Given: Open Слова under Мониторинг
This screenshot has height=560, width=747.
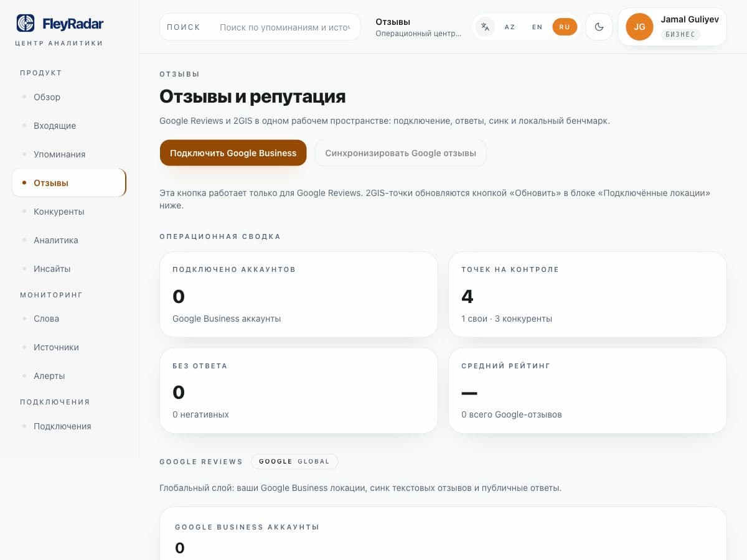Looking at the screenshot, I should (x=69, y=319).
